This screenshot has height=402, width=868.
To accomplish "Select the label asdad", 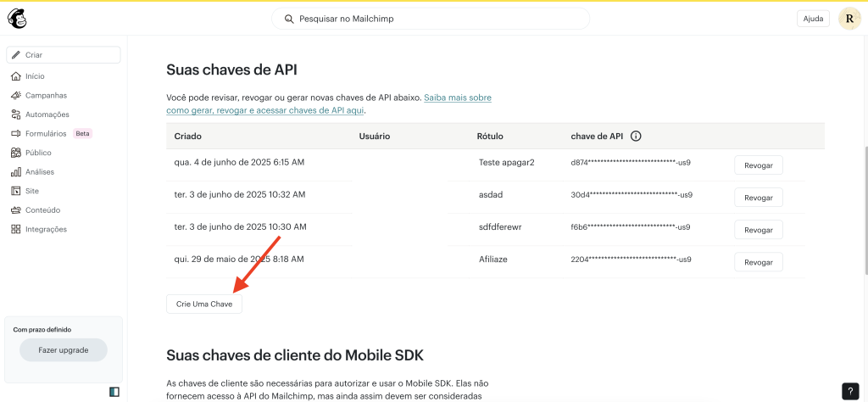I will 491,195.
